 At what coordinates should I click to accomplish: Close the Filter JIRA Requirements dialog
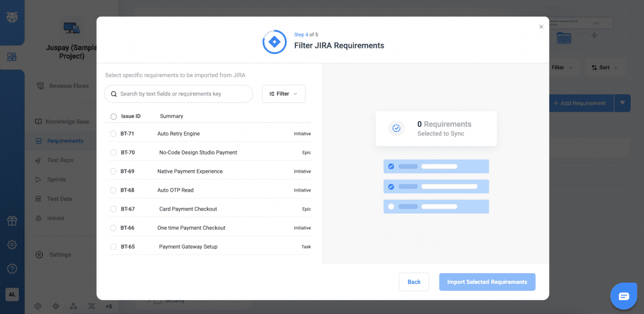point(541,27)
